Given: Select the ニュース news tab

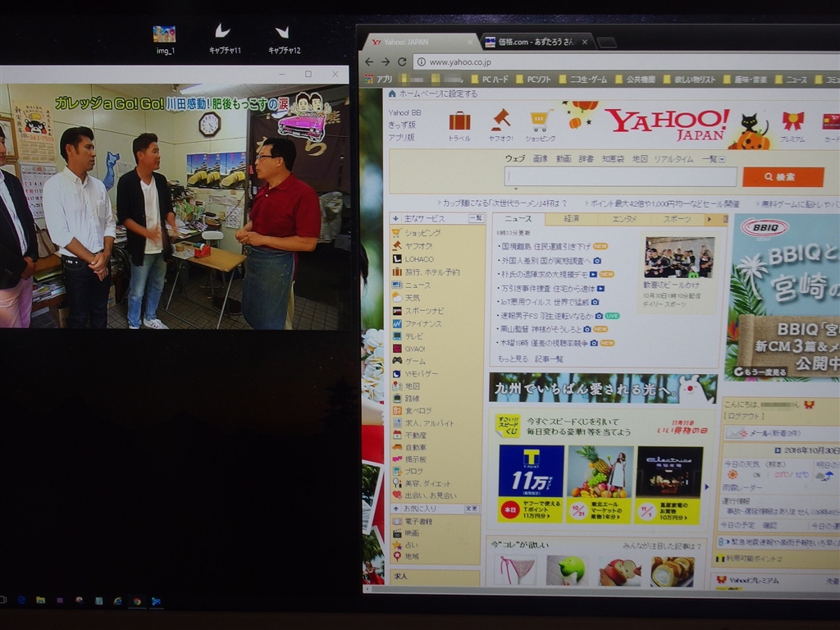Looking at the screenshot, I should click(518, 219).
